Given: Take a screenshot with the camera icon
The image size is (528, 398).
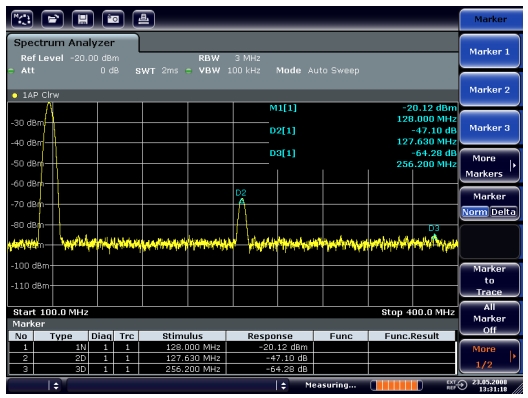Looking at the screenshot, I should [x=113, y=19].
